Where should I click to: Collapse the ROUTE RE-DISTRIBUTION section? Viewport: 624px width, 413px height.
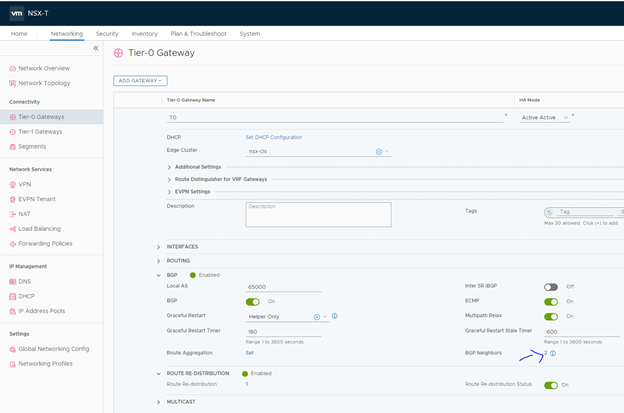coord(158,374)
